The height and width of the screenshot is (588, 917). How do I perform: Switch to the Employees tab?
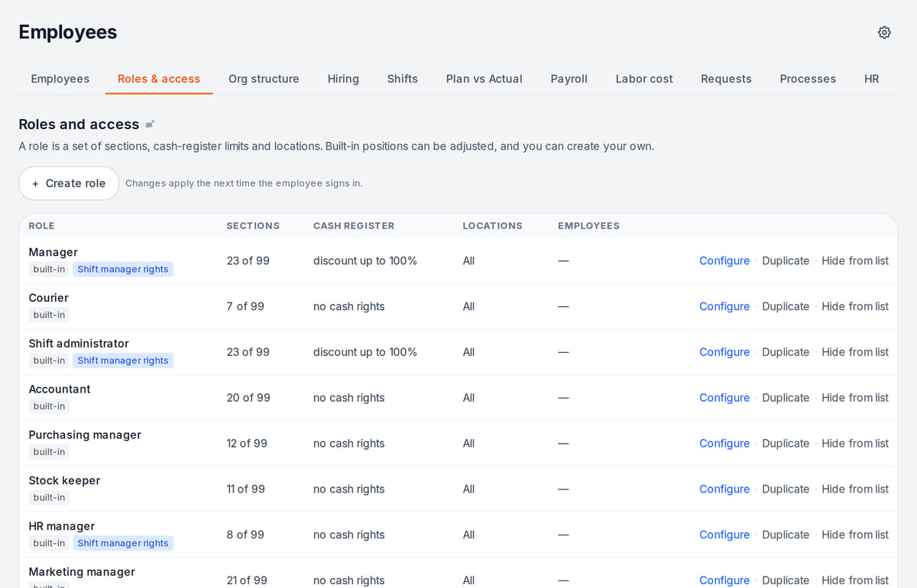tap(60, 79)
